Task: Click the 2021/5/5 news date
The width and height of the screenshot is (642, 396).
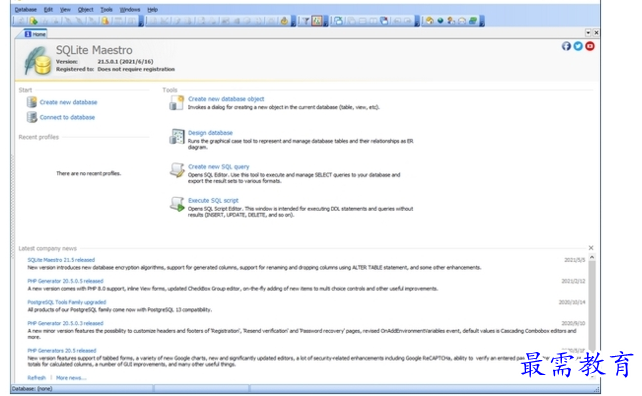Action: click(x=574, y=260)
